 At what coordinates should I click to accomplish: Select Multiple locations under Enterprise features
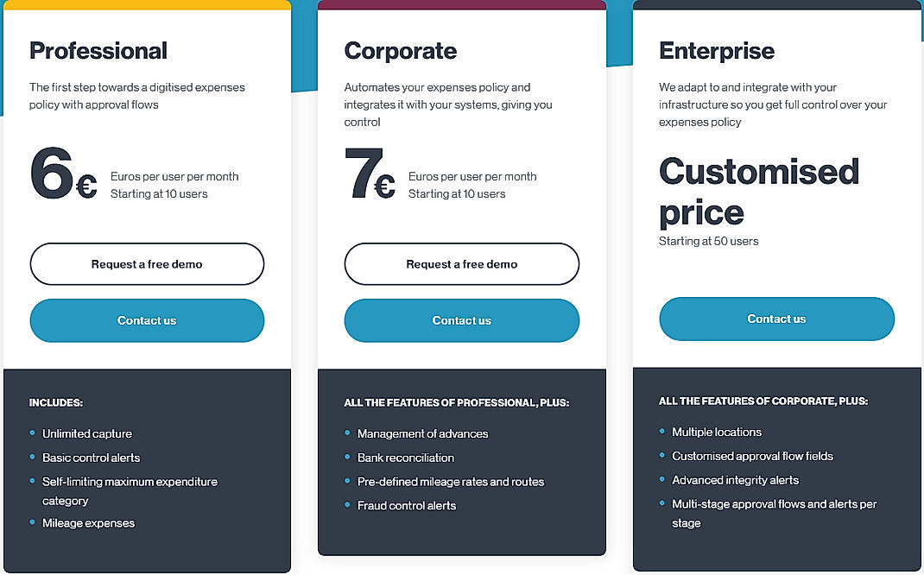[x=717, y=432]
